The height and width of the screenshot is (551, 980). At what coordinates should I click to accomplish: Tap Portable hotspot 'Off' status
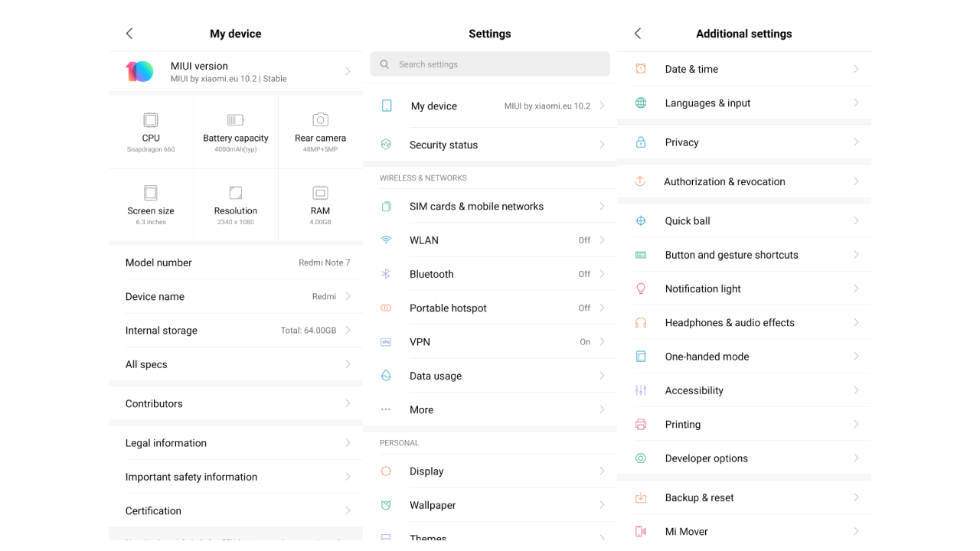click(584, 308)
